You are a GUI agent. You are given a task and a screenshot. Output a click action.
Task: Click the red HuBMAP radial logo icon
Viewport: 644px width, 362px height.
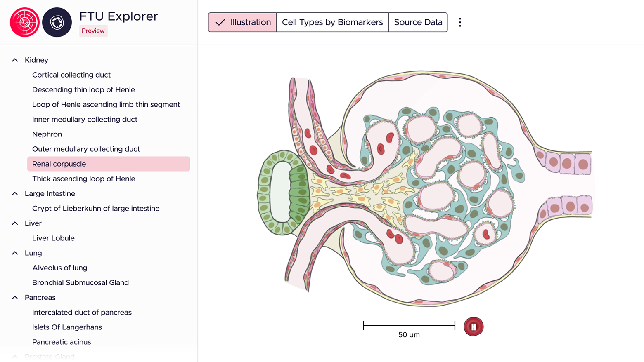(25, 22)
